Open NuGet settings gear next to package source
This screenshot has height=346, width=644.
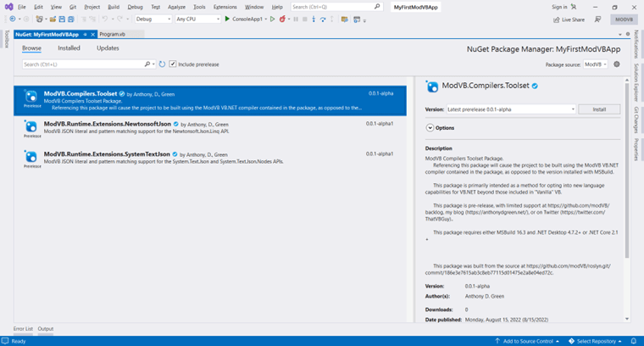pyautogui.click(x=616, y=64)
